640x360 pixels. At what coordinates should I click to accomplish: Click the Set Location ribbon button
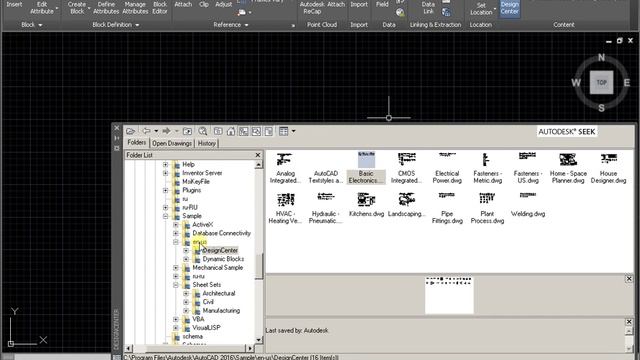(482, 9)
